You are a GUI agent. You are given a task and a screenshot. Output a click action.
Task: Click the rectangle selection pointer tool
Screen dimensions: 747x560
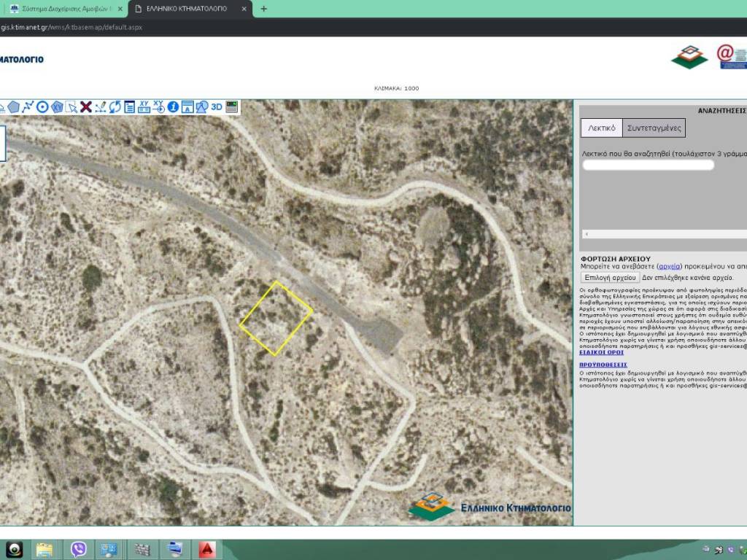pyautogui.click(x=71, y=107)
